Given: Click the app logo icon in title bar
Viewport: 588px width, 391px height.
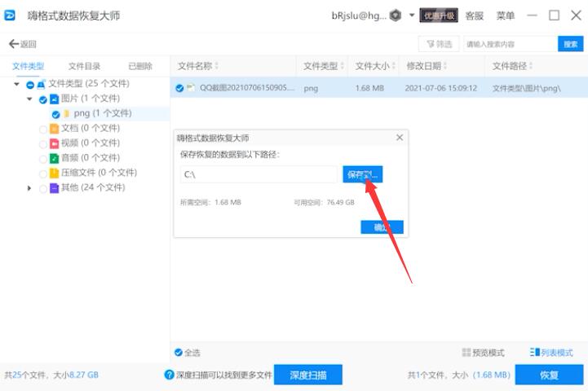Looking at the screenshot, I should click(x=9, y=15).
